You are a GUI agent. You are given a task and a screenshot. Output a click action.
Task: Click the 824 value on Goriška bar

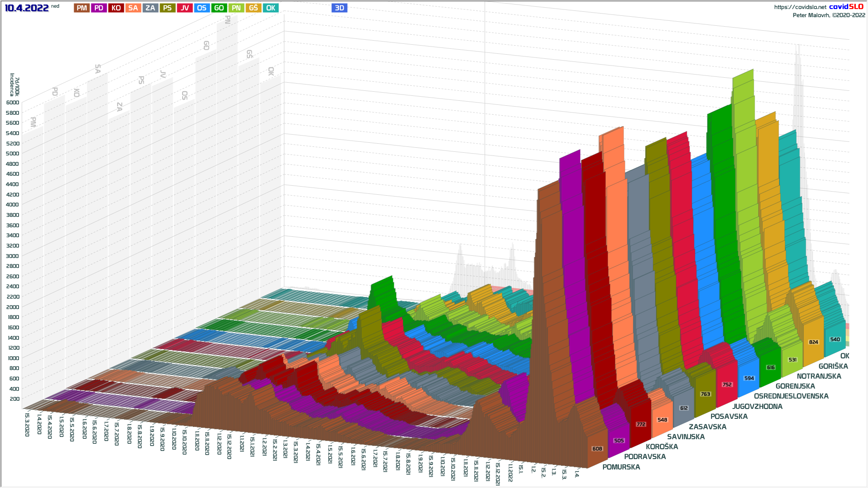pos(813,342)
